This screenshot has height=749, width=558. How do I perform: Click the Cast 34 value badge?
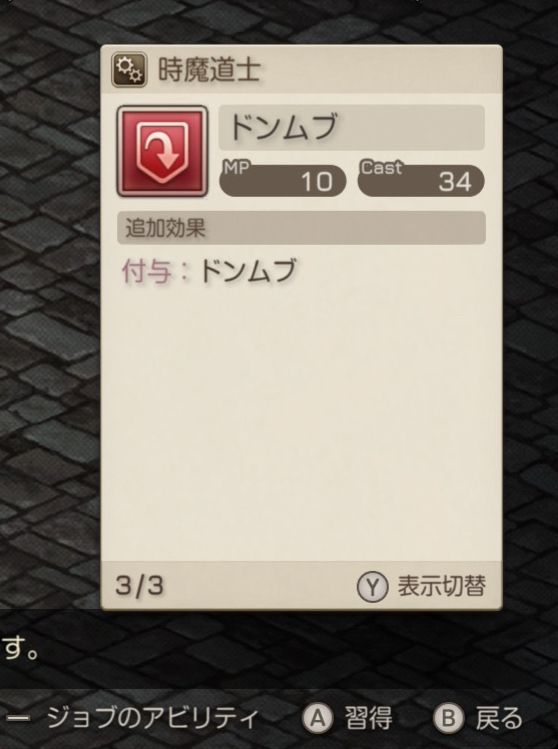click(x=421, y=181)
